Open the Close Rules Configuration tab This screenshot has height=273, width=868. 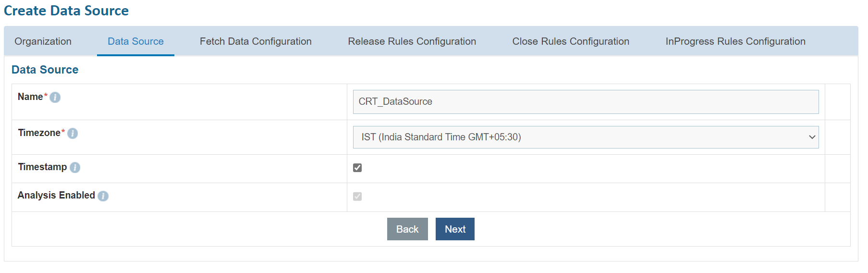(571, 41)
